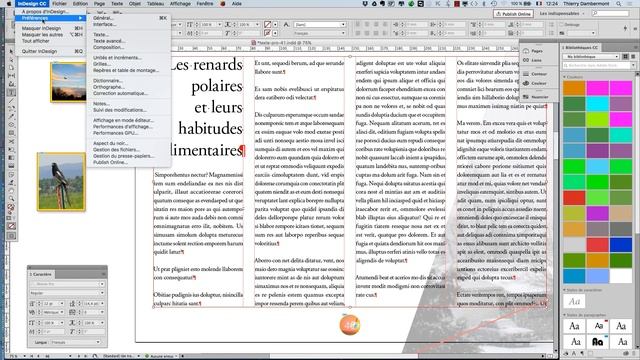Image resolution: width=640 pixels, height=360 pixels.
Task: Select the Line tool in toolbox
Action: [x=11, y=101]
